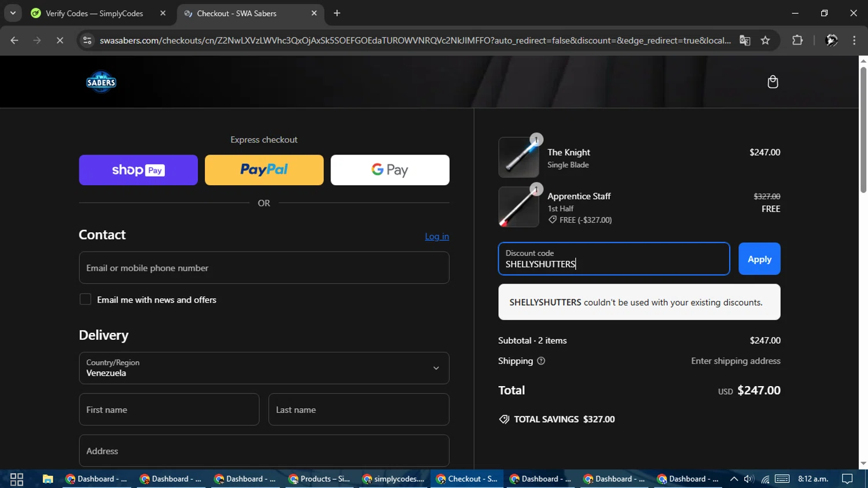Close the Checkout SWA Sabers tab
This screenshot has width=868, height=488.
(x=314, y=13)
